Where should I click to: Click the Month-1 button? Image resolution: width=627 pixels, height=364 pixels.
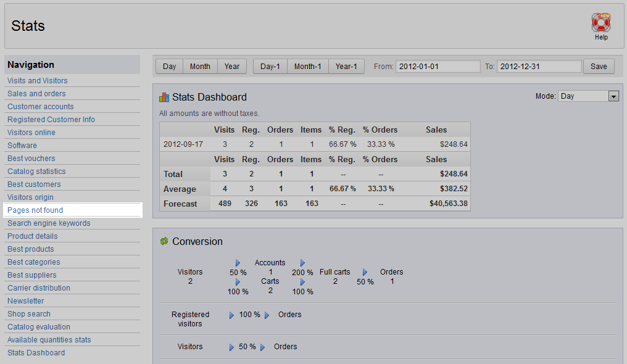pyautogui.click(x=307, y=67)
